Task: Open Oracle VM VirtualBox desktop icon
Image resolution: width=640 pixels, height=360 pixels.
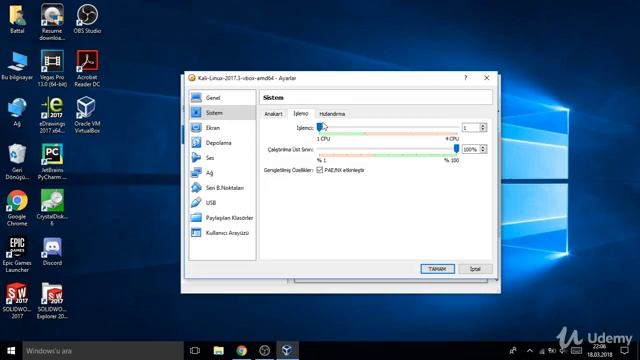Action: 87,115
